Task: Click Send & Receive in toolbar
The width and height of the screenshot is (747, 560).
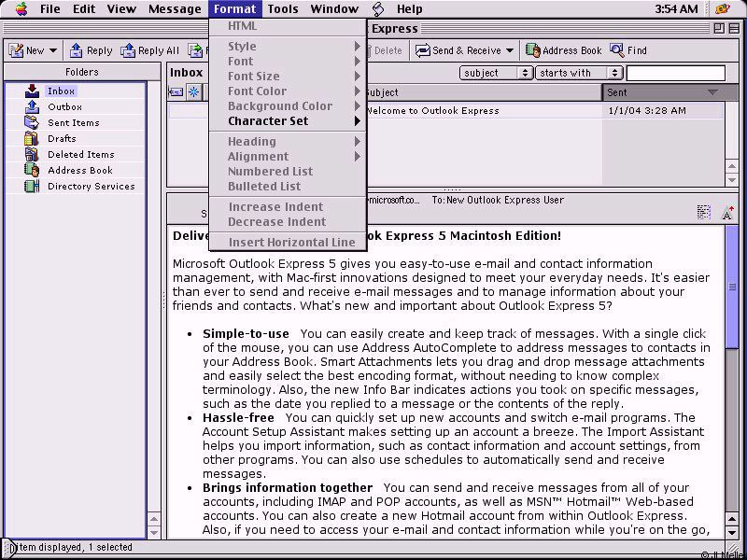Action: pyautogui.click(x=458, y=50)
